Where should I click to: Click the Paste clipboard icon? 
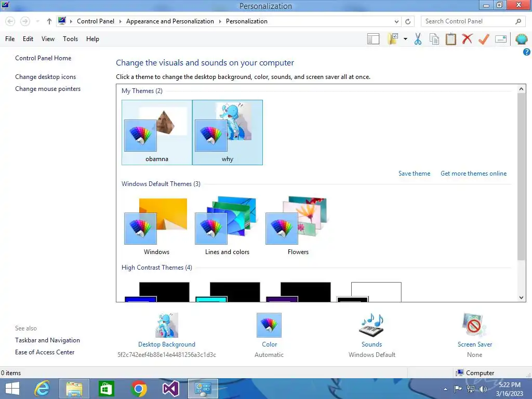point(450,39)
